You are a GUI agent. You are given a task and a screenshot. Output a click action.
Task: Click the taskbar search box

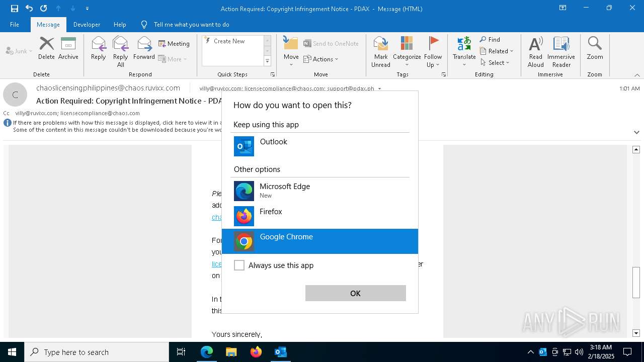pos(97,352)
